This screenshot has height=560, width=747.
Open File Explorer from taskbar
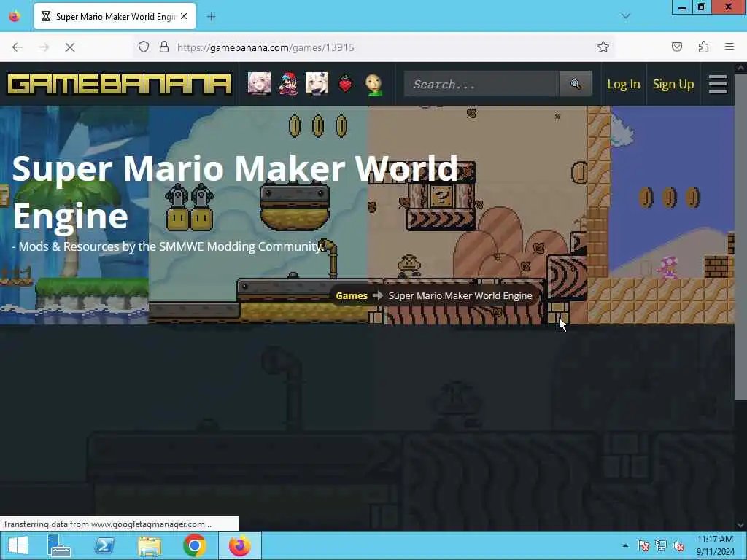(150, 545)
